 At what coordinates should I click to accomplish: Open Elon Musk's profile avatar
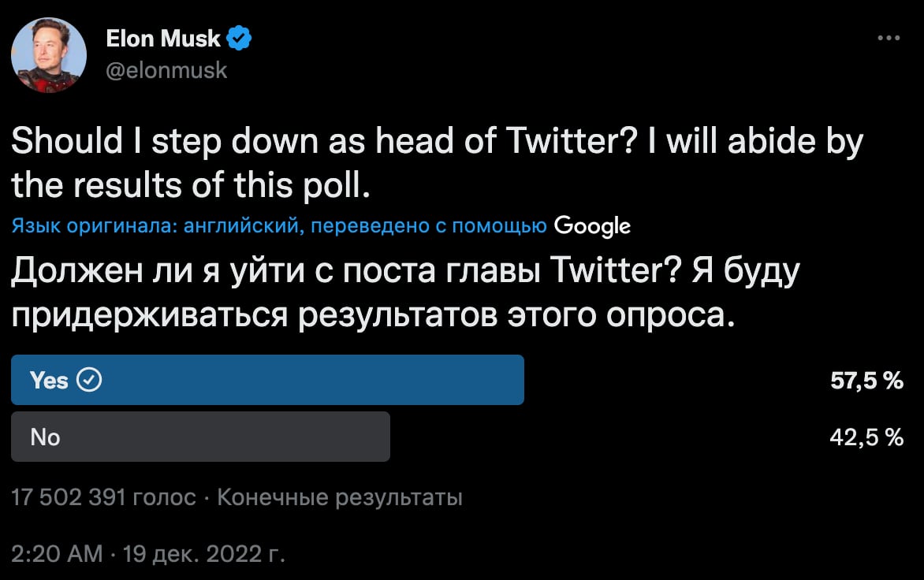click(49, 55)
